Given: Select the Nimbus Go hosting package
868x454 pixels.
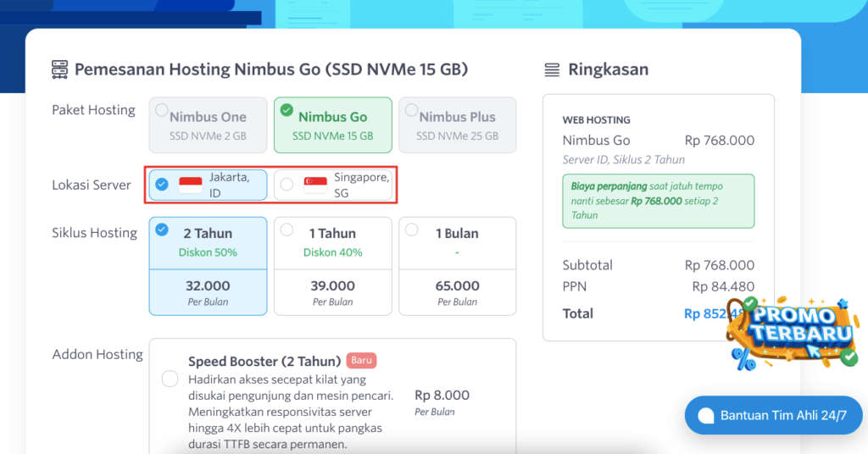Looking at the screenshot, I should click(332, 125).
